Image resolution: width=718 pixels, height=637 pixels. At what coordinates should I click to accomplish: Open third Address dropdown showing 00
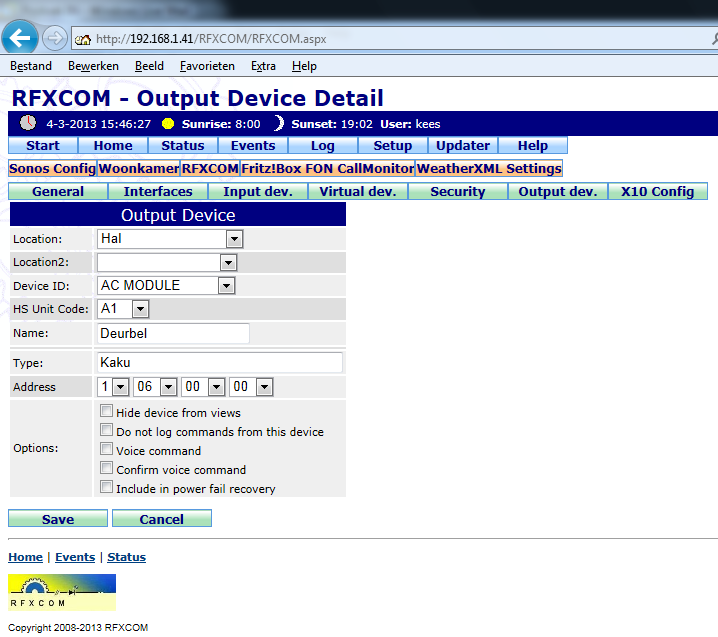203,387
